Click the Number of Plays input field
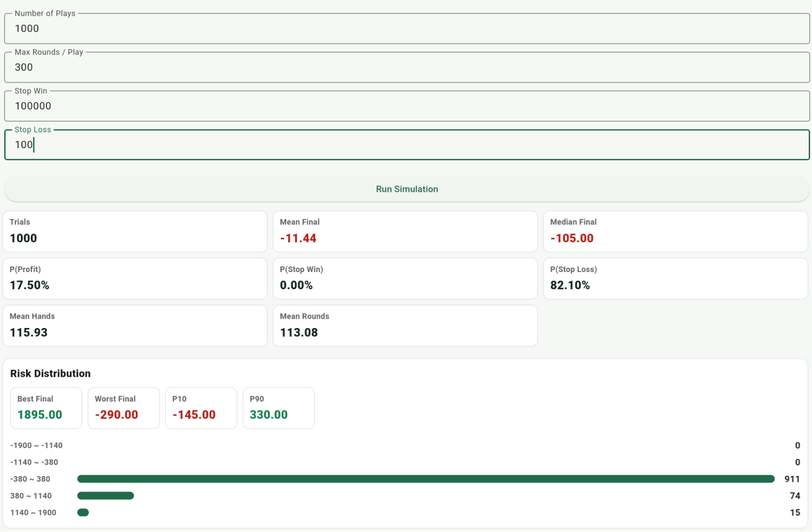Viewport: 812px width, 532px height. 407,28
